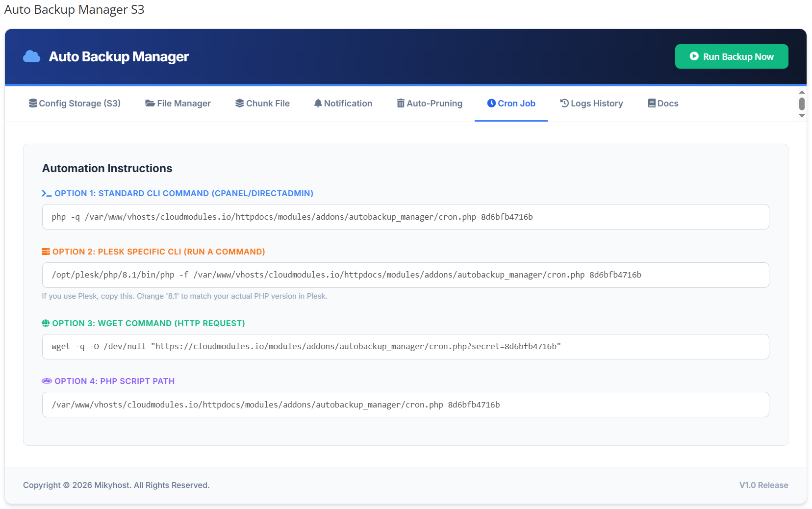Click the bell icon on the Notification tab
The image size is (812, 509).
318,103
